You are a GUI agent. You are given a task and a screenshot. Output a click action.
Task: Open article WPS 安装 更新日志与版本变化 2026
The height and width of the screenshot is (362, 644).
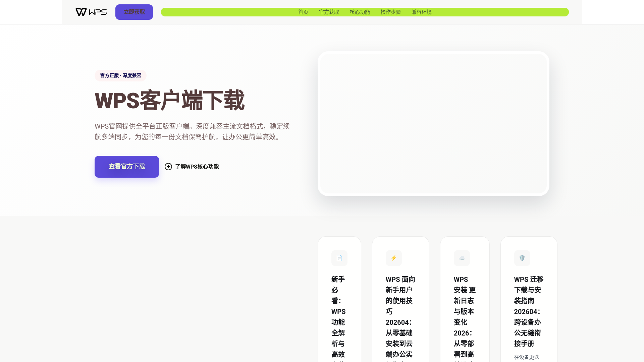[465, 318]
